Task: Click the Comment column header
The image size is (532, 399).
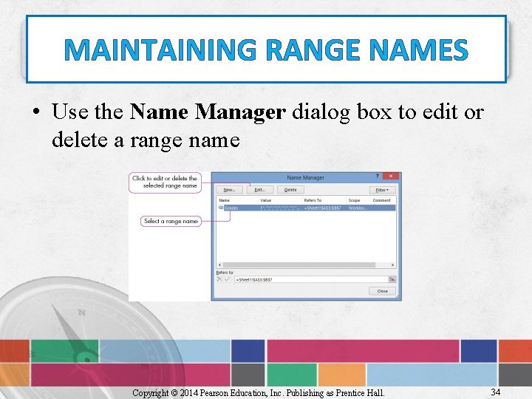Action: point(382,200)
